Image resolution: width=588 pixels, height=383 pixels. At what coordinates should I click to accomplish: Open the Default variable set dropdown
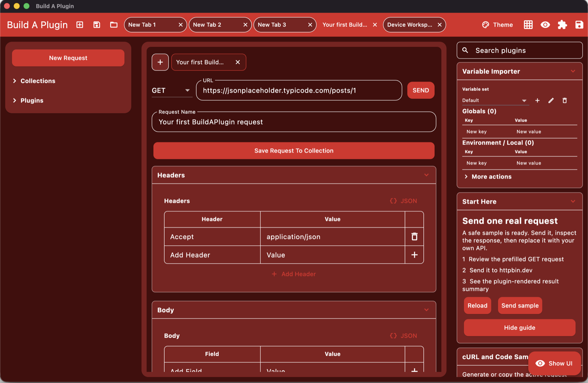click(x=495, y=100)
